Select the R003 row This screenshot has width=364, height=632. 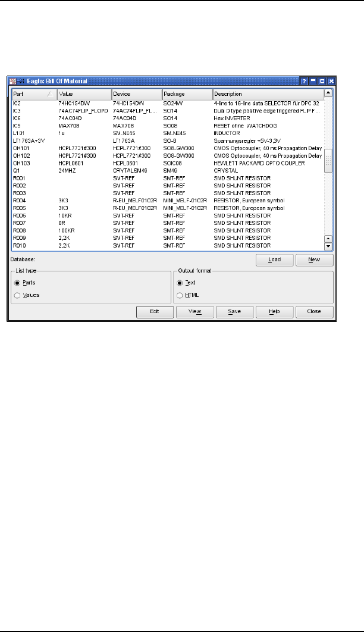click(168, 193)
